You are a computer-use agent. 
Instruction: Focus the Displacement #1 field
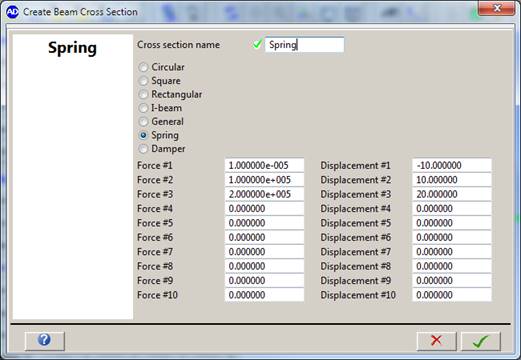(452, 165)
